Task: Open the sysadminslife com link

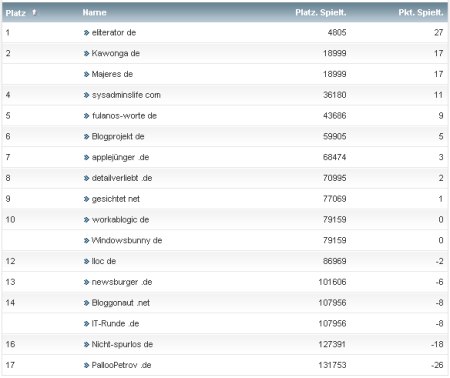Action: click(126, 95)
